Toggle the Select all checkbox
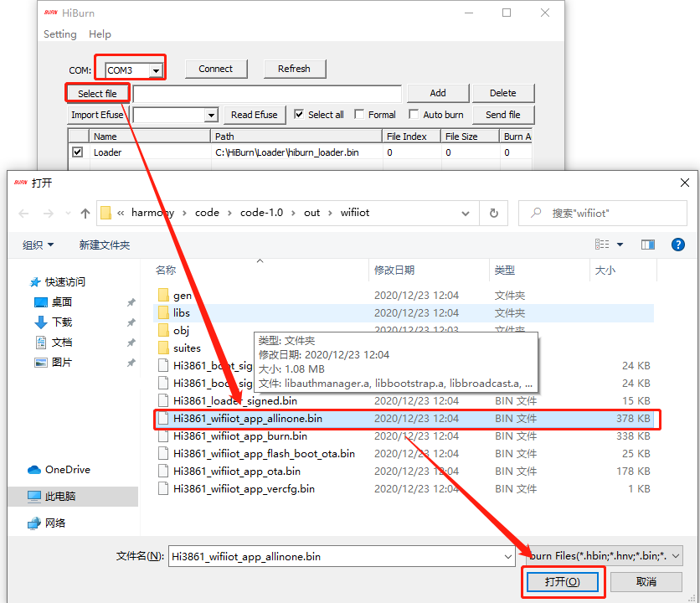The height and width of the screenshot is (603, 700). pos(299,115)
